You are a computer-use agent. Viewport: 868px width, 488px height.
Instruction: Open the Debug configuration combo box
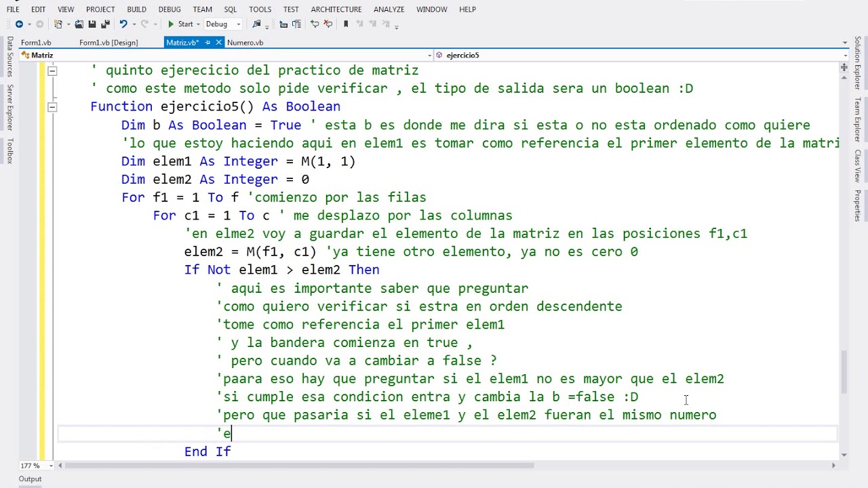tap(223, 24)
